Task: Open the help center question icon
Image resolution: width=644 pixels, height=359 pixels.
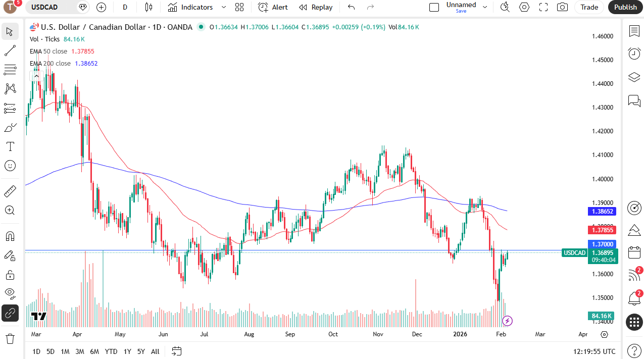Action: [634, 350]
